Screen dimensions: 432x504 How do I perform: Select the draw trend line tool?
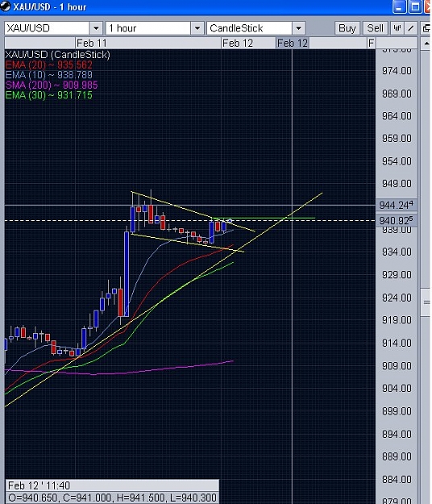[411, 28]
